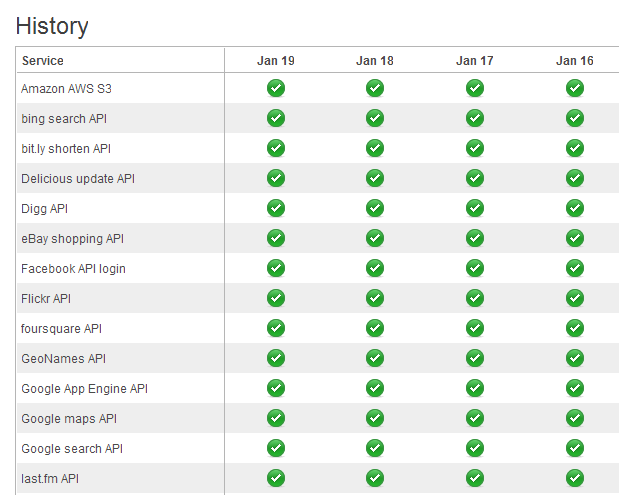Click Facebook API login Jan 17 check icon

coord(475,268)
